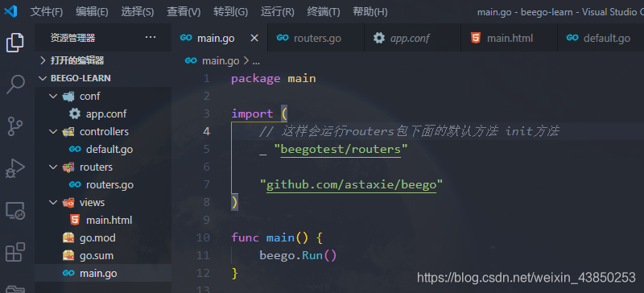644x293 pixels.
Task: Follow the "github.com/astaxie/beego" import link
Action: click(x=351, y=184)
